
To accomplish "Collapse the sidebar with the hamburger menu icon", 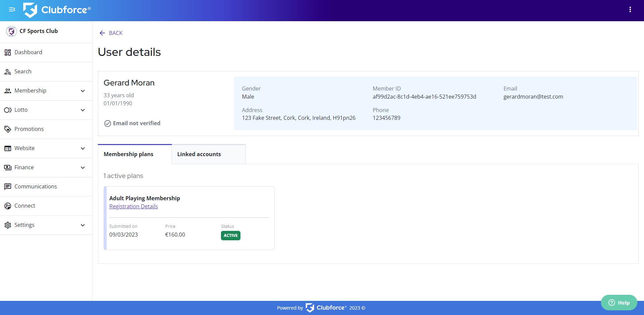I will (12, 10).
